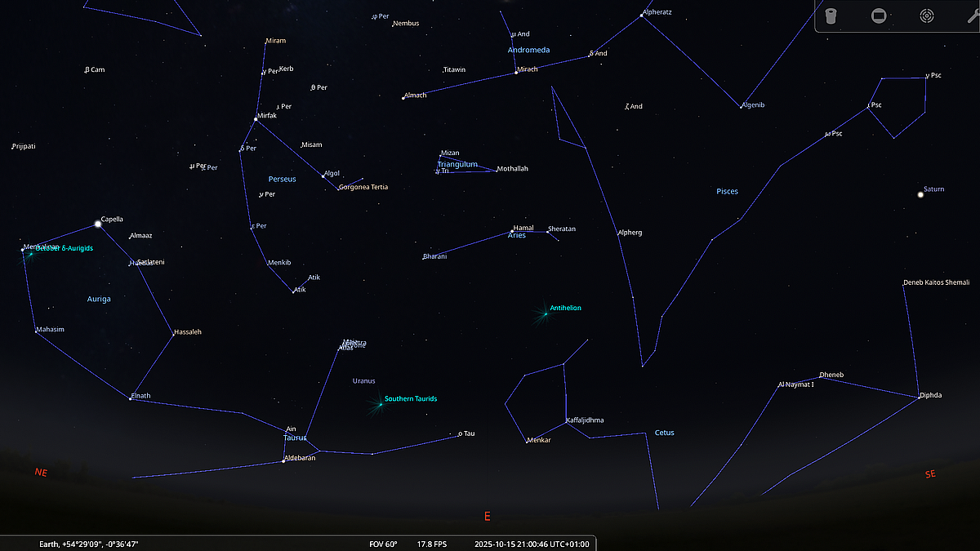This screenshot has width=980, height=551.
Task: Select the bright star Capella
Action: click(x=97, y=224)
